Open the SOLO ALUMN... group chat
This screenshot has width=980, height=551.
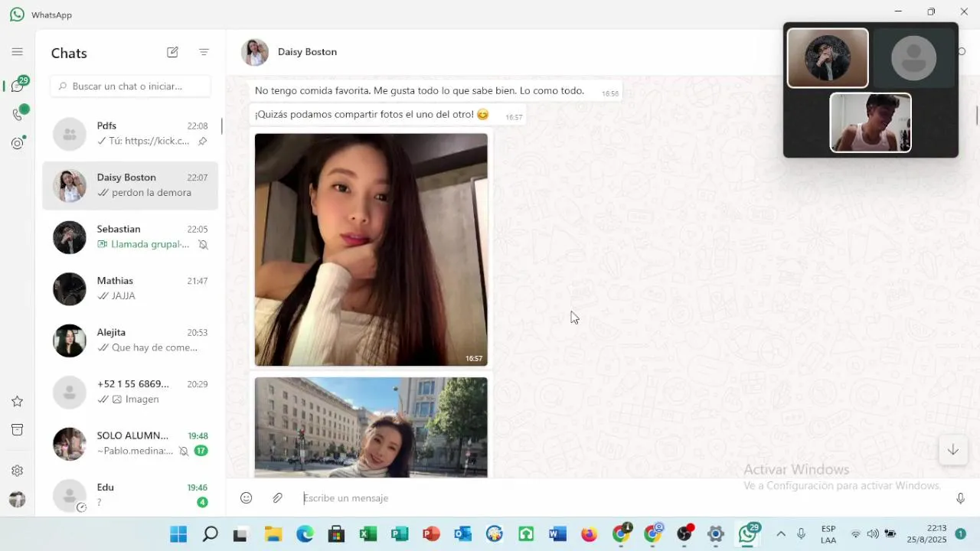130,444
